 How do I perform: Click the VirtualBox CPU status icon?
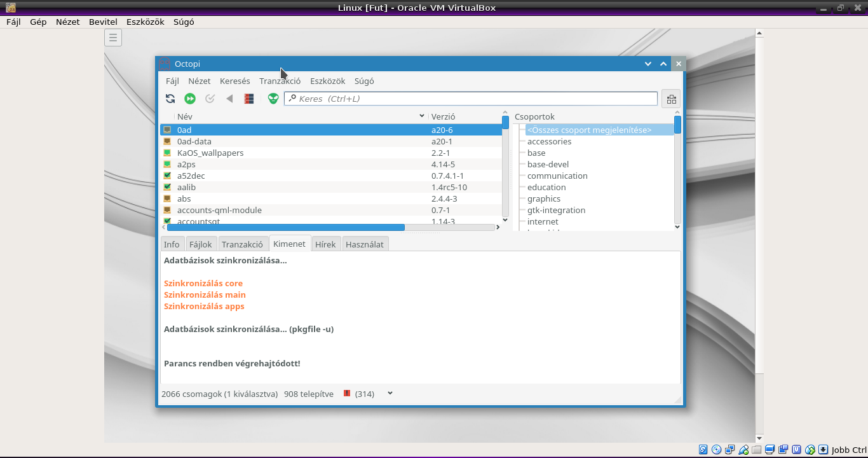tap(796, 450)
